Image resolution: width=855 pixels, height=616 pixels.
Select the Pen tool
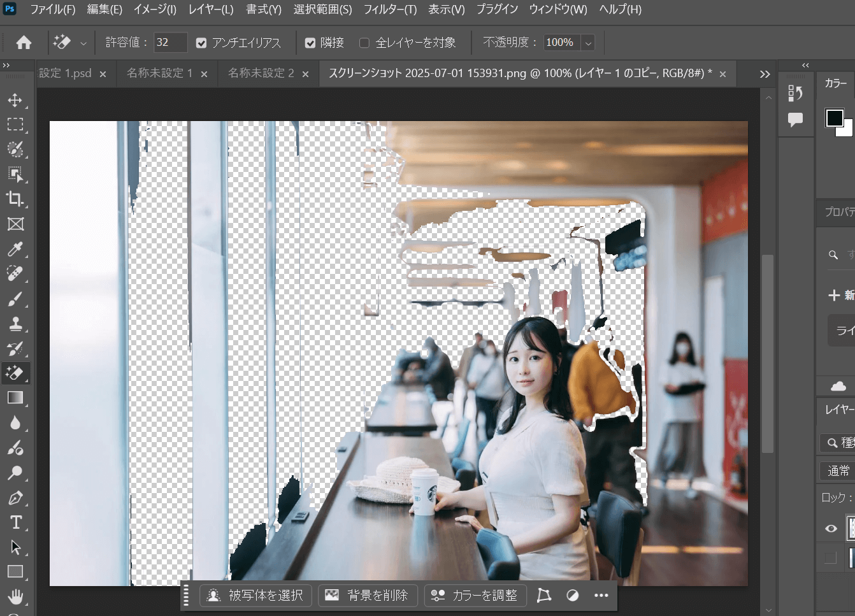(15, 498)
